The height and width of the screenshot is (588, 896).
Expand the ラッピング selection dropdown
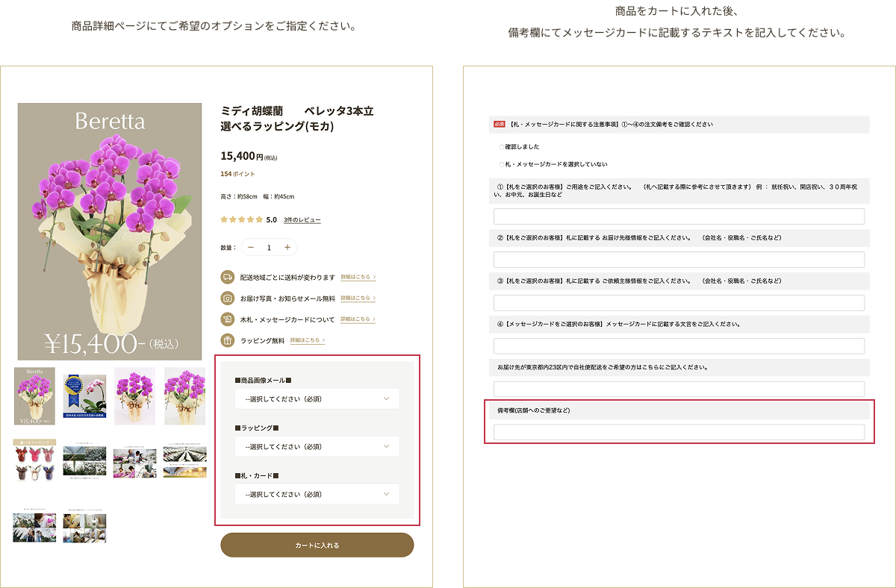tap(317, 447)
